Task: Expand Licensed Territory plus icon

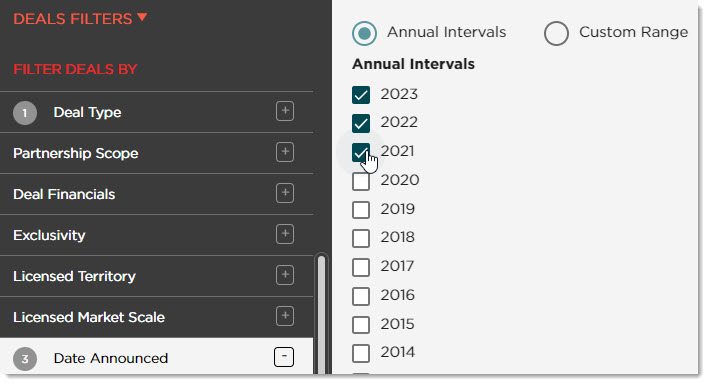Action: pos(285,275)
